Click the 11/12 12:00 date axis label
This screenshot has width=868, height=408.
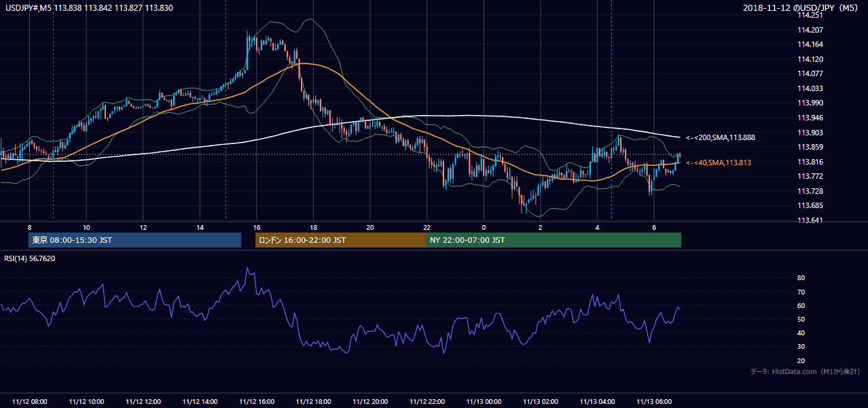[x=143, y=402]
